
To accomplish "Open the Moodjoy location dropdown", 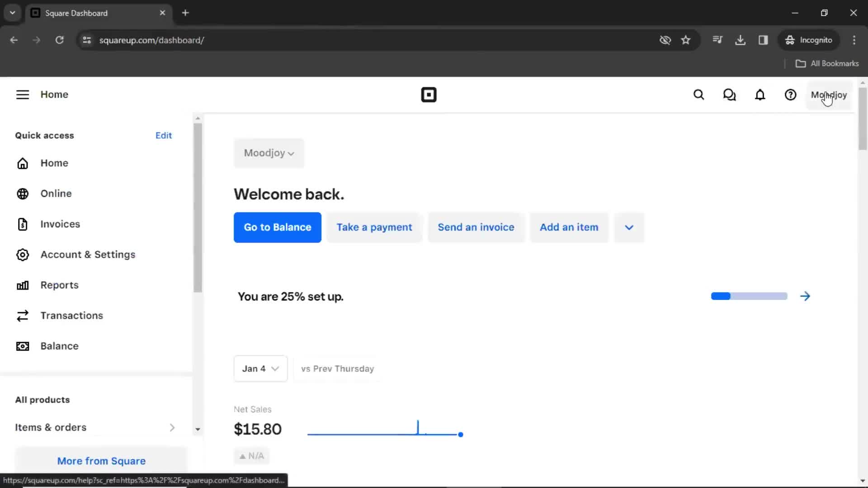I will pos(269,153).
